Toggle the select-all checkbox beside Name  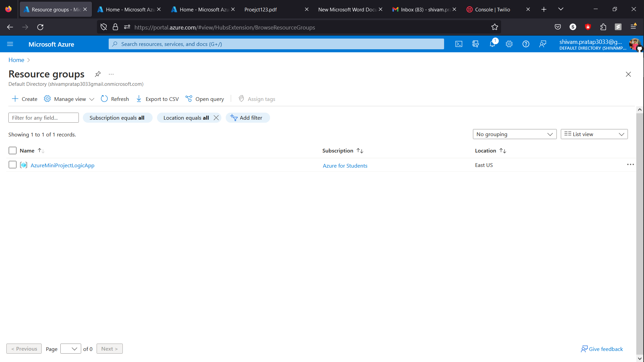pyautogui.click(x=12, y=150)
